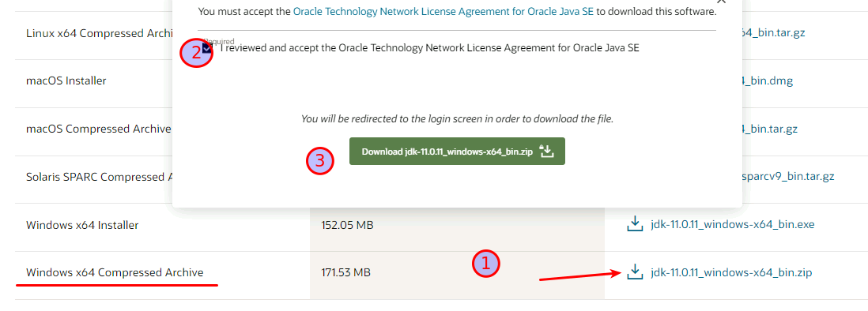Image resolution: width=868 pixels, height=311 pixels.
Task: Select the Windows x64 Installer row label
Action: 82,225
